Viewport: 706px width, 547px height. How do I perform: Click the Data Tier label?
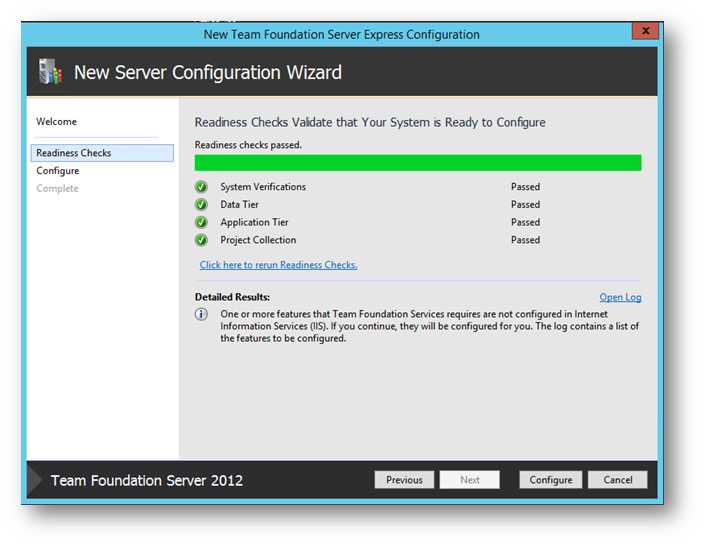[240, 204]
